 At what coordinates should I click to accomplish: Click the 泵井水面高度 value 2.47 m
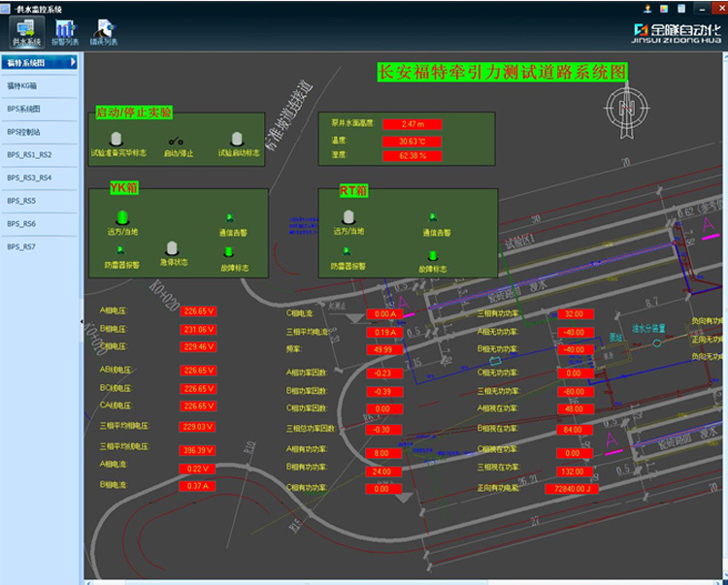click(413, 124)
